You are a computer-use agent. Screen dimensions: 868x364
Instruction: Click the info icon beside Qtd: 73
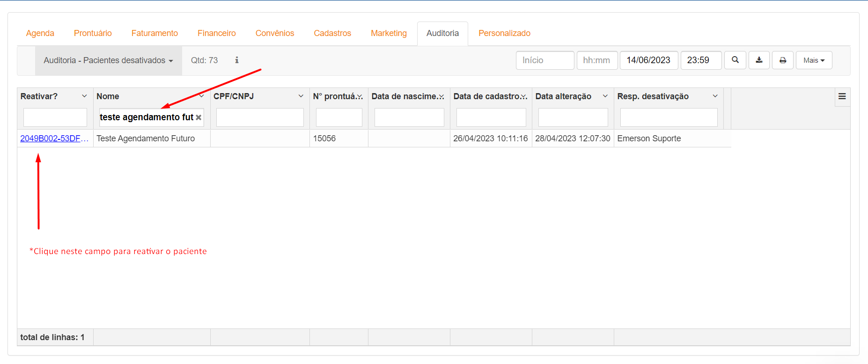pyautogui.click(x=237, y=60)
